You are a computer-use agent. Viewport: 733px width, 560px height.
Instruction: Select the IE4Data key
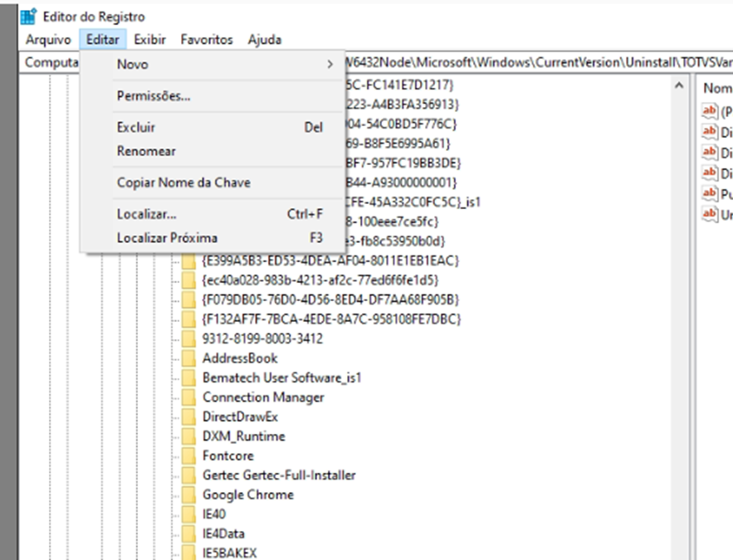pyautogui.click(x=223, y=533)
